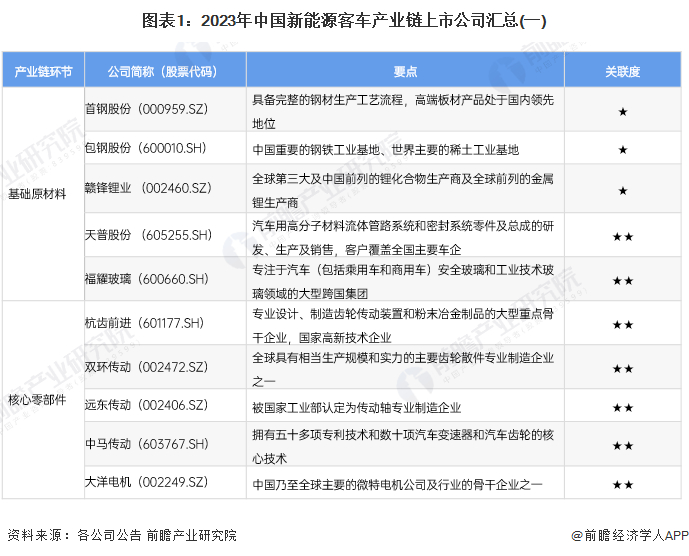Select the 天普股份（605255.SH） cell
This screenshot has height=556, width=689.
[165, 235]
